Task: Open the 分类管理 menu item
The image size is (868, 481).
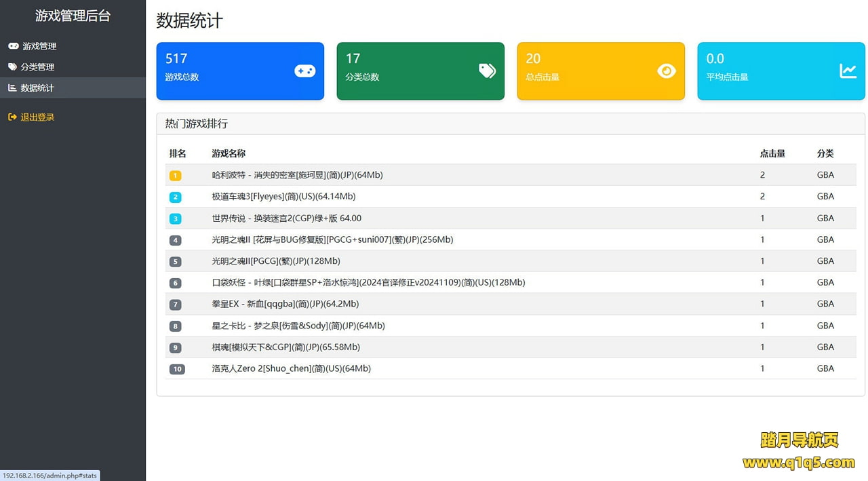Action: [x=37, y=67]
